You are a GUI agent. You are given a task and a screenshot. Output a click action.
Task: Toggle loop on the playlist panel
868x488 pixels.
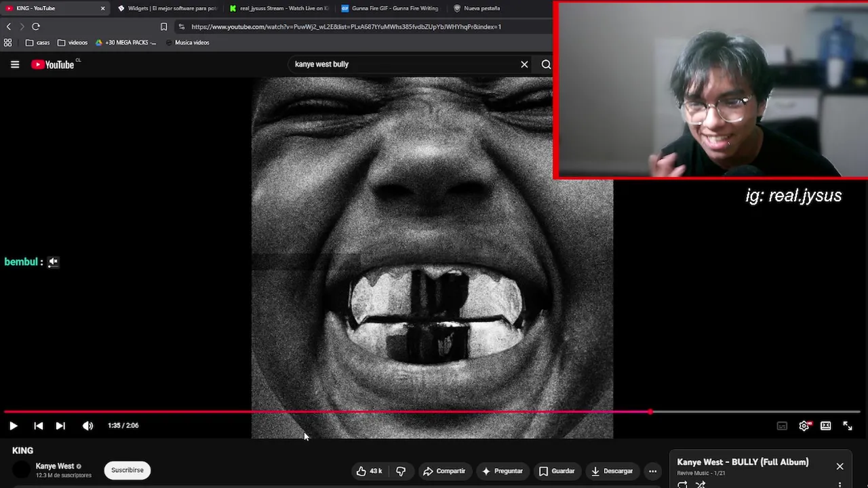point(682,484)
